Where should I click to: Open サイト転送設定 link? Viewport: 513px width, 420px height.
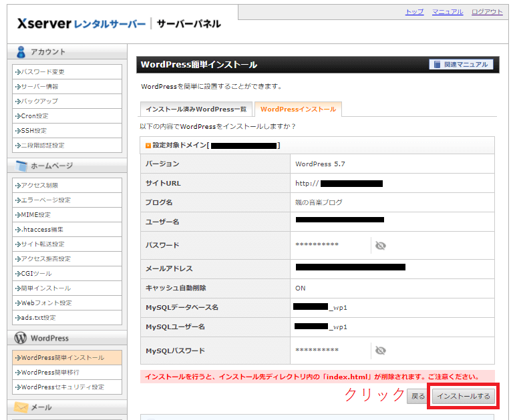(67, 244)
